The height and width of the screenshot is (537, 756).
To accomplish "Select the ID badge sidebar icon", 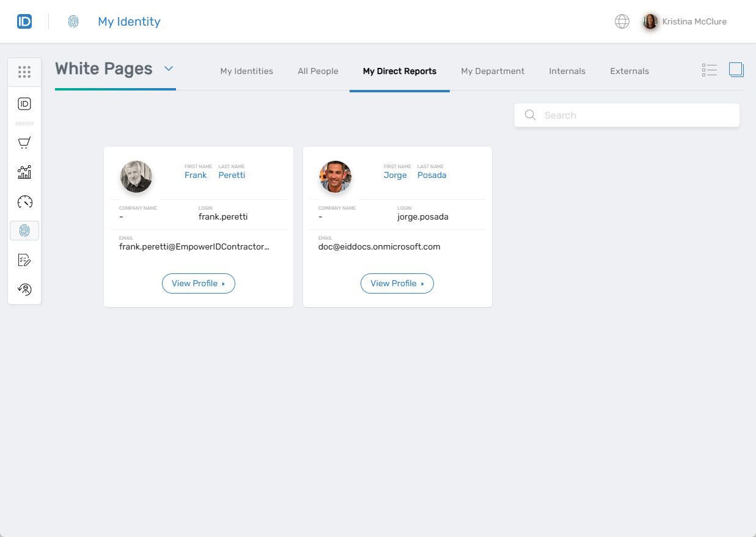I will (24, 104).
